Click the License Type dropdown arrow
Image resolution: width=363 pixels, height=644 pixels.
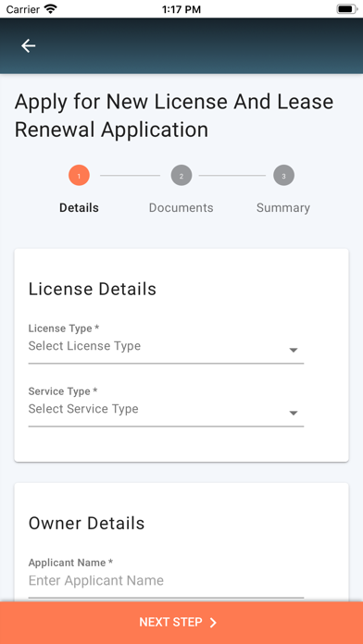(x=294, y=351)
